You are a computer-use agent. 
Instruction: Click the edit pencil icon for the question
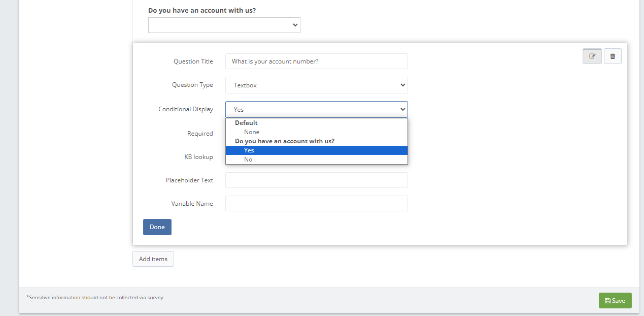point(592,56)
